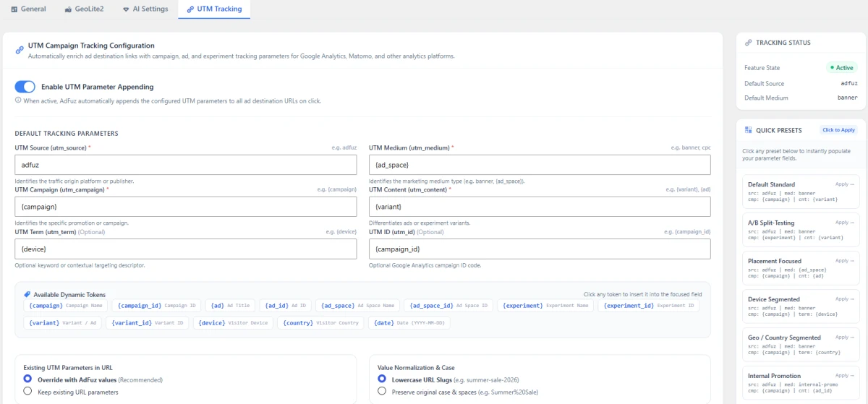
Task: Insert the {ad_id} Ad ID token
Action: tap(286, 306)
